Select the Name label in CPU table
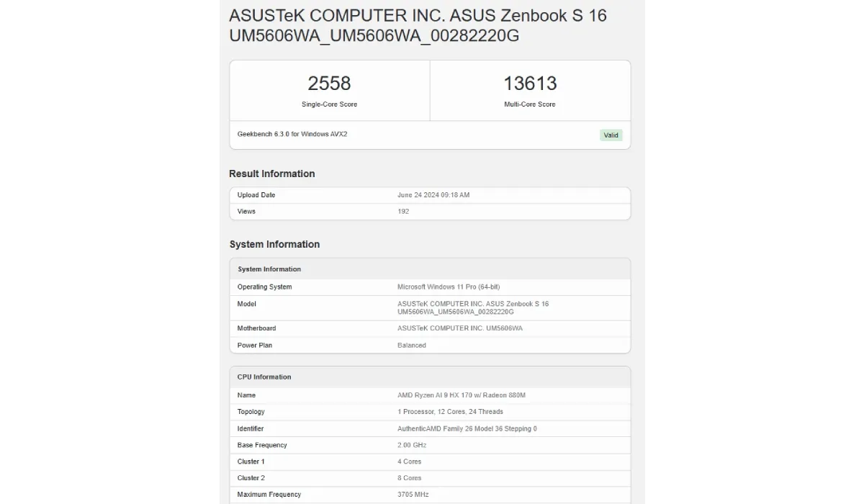 246,395
